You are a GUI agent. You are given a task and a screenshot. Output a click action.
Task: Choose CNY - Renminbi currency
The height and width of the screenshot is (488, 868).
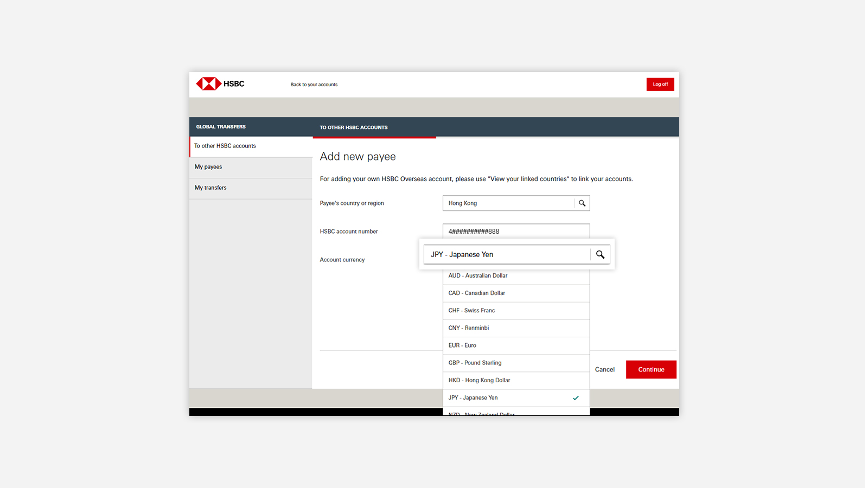pos(516,328)
